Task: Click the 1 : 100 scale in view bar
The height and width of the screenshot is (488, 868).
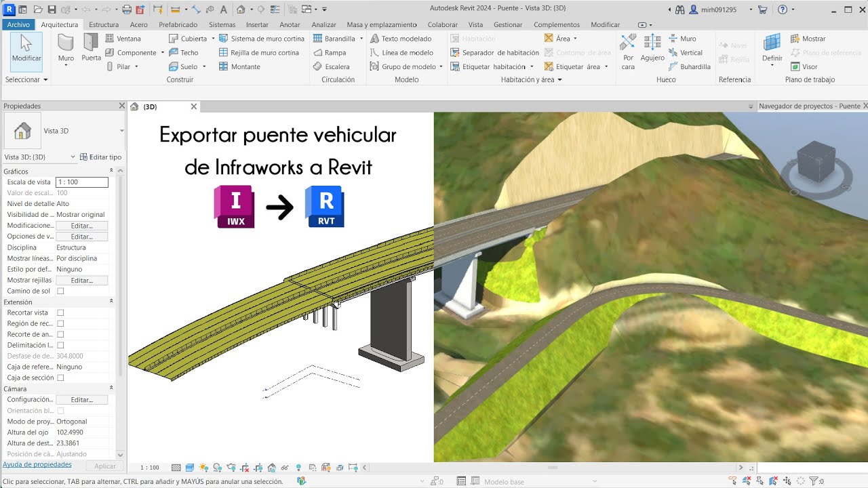Action: click(149, 468)
